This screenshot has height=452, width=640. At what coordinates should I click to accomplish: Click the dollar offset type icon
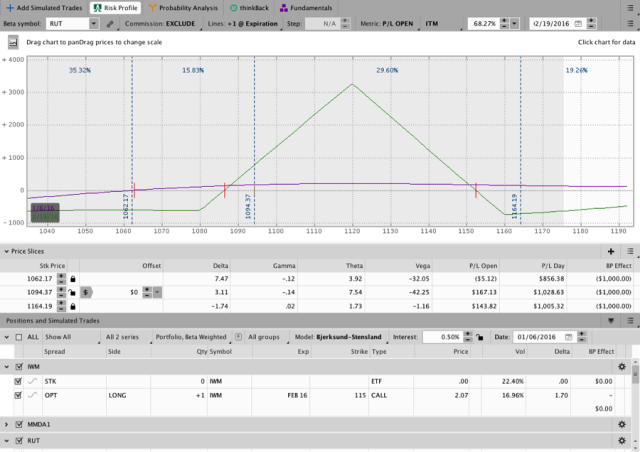click(86, 292)
